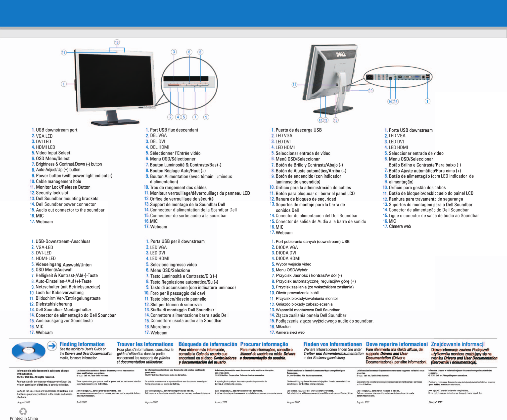Expand the cable management hole label
507x420 pixels.
pos(55,181)
